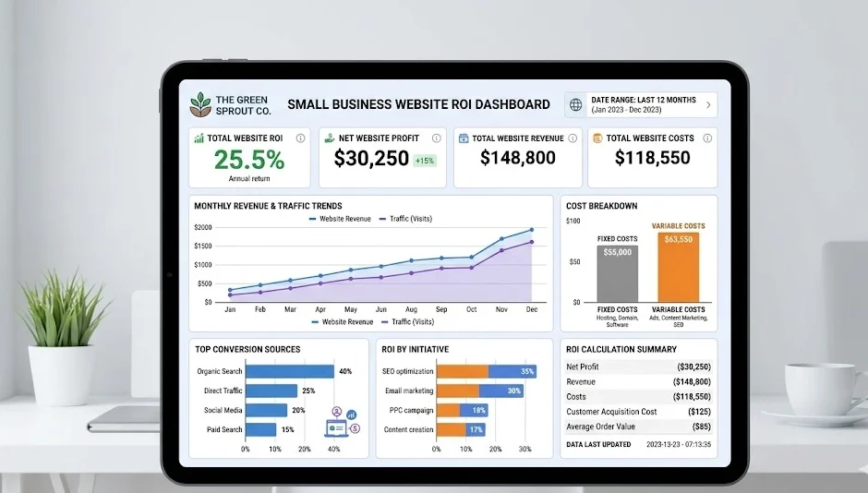Screen dimensions: 868x493
Task: Click the orange Variable Costs bar
Action: coord(678,267)
